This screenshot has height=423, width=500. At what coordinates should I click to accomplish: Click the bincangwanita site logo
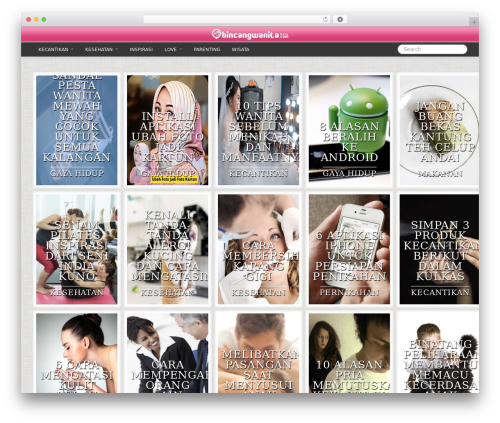[x=250, y=34]
